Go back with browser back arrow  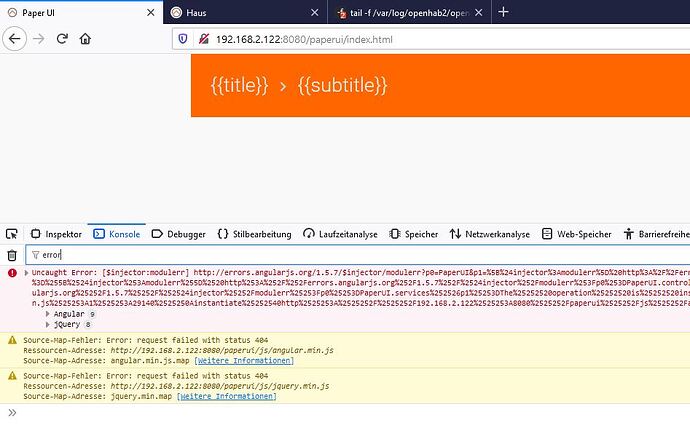tap(15, 39)
